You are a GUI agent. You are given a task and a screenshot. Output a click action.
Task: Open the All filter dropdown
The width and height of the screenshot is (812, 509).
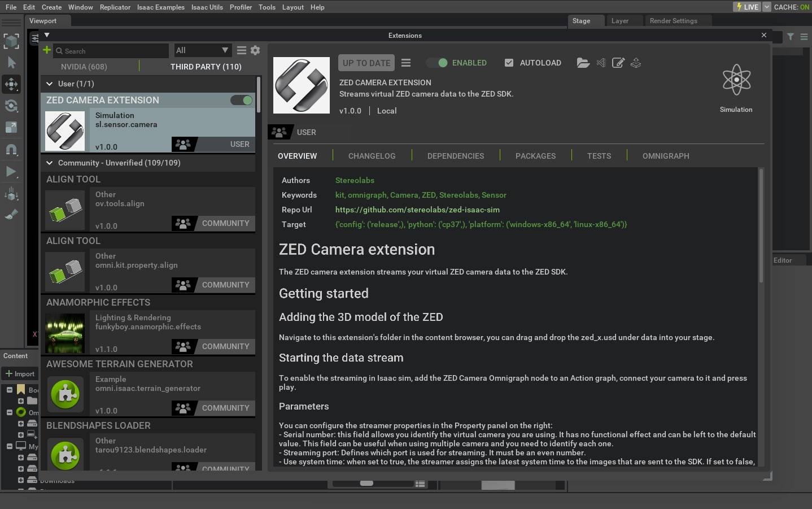click(202, 50)
